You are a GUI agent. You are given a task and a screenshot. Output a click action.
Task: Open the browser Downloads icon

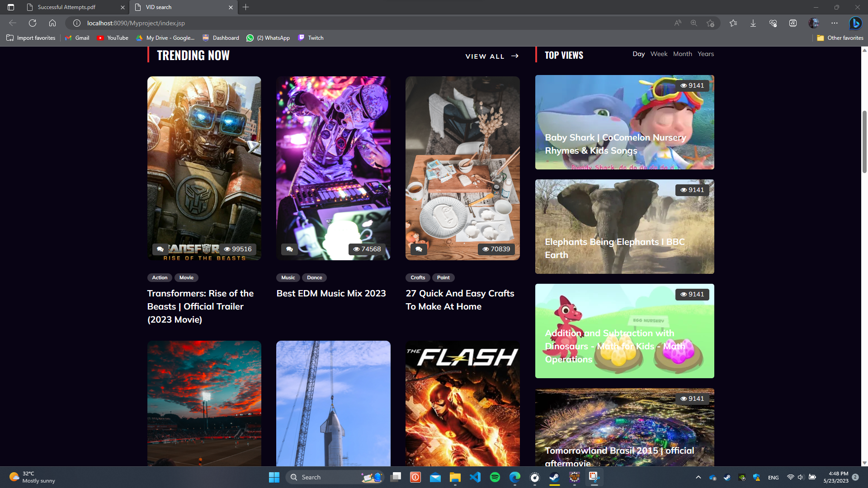[x=753, y=23]
